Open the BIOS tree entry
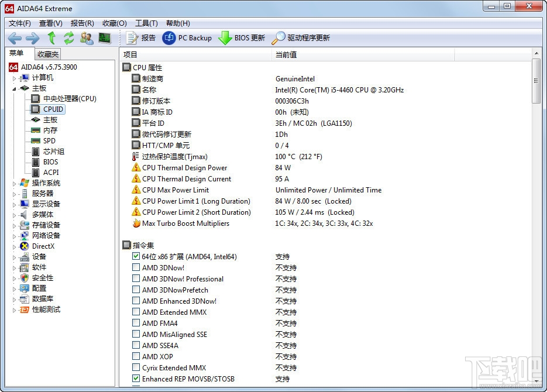This screenshot has height=392, width=547. 44,162
